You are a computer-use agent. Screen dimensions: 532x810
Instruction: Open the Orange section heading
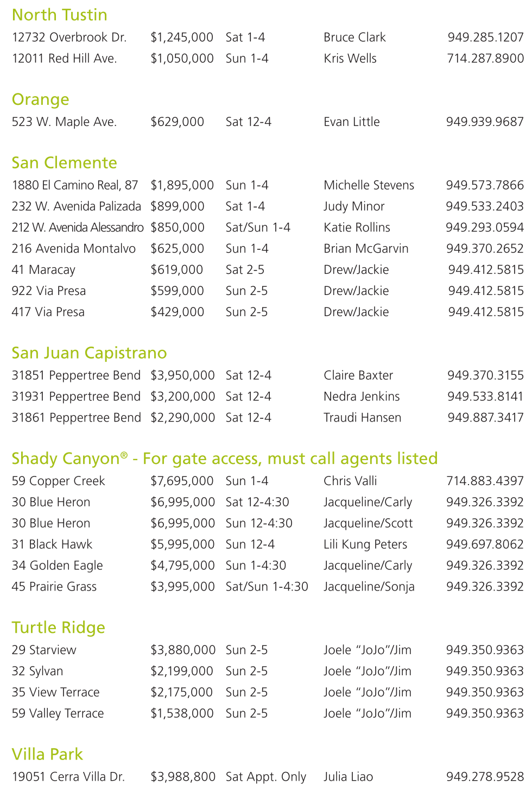40,99
